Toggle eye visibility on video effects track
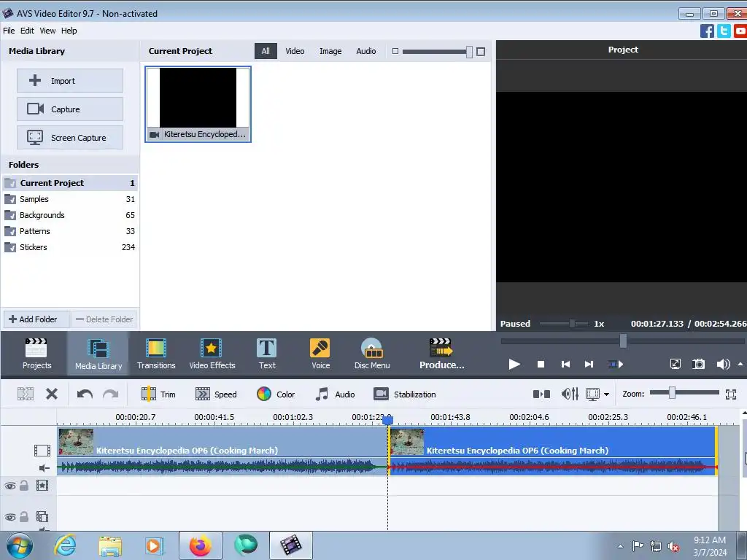 coord(10,486)
